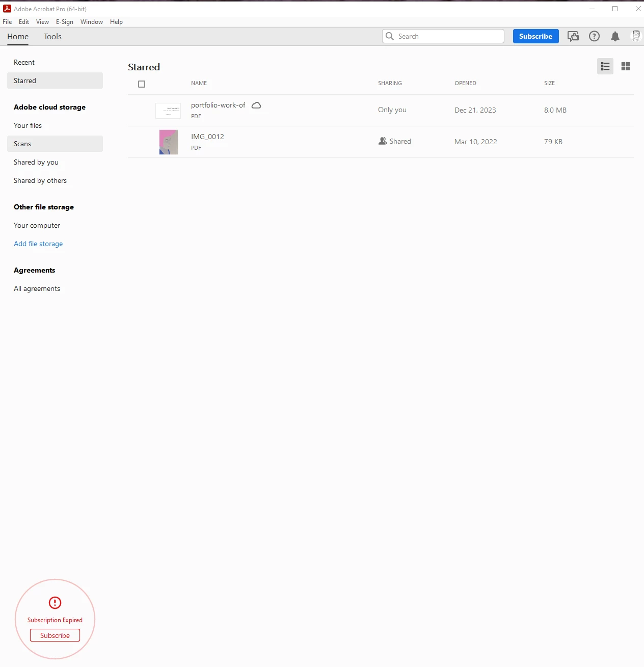Click in the Search input field
This screenshot has height=667, width=644.
click(x=443, y=36)
